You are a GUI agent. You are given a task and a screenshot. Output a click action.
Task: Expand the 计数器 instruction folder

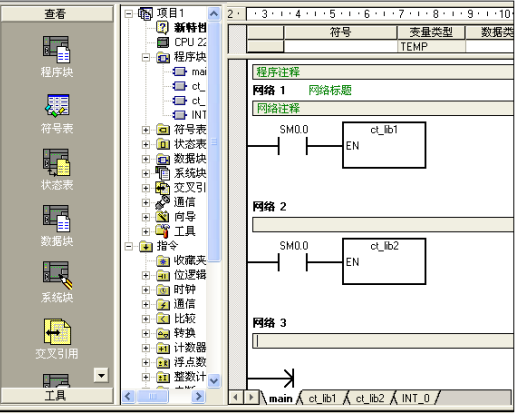click(146, 348)
